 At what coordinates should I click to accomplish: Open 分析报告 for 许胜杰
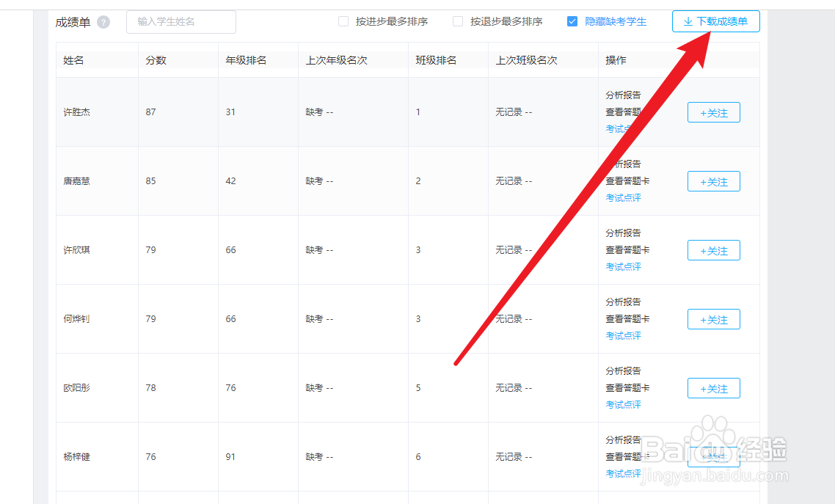point(623,95)
